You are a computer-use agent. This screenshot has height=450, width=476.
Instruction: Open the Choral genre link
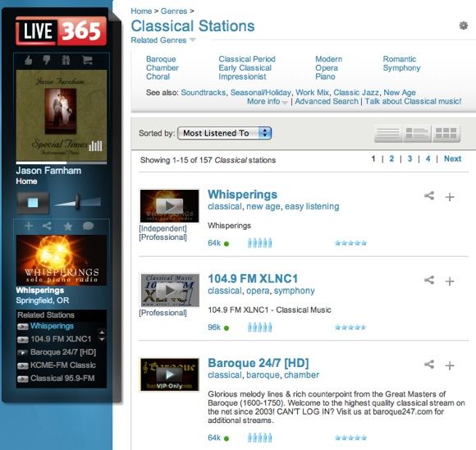pos(158,76)
